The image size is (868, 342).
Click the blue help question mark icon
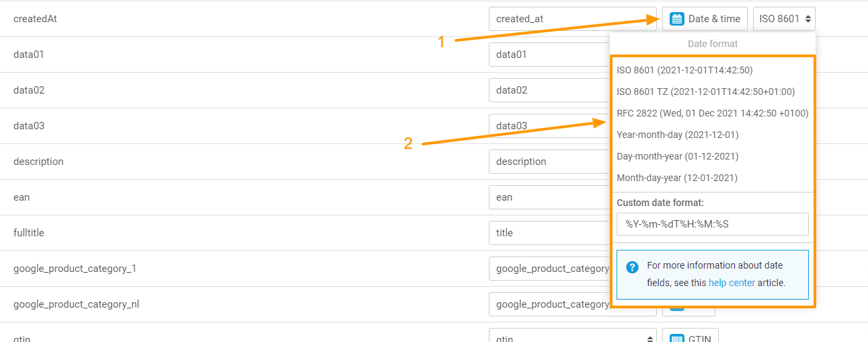click(x=632, y=267)
